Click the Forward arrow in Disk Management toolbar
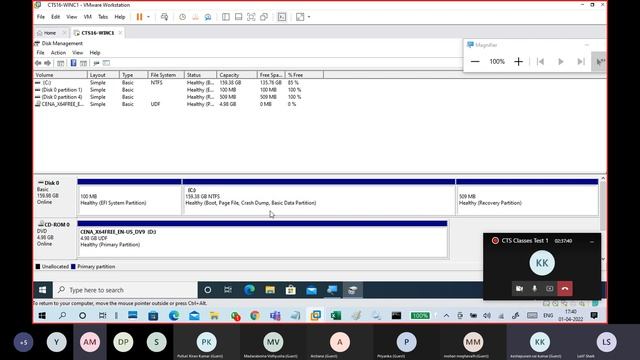Screen dimensions: 640x360 pos(47,63)
